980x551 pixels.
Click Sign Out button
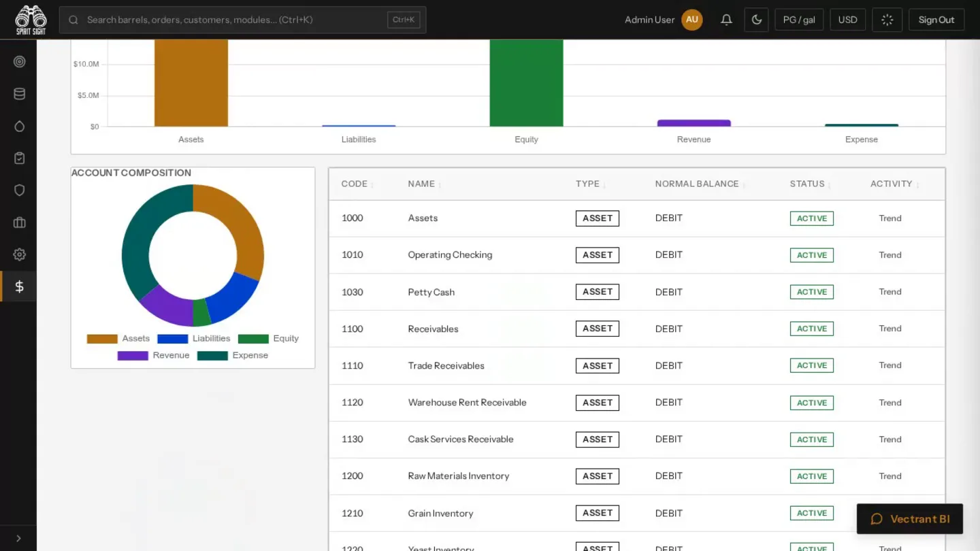pos(936,20)
